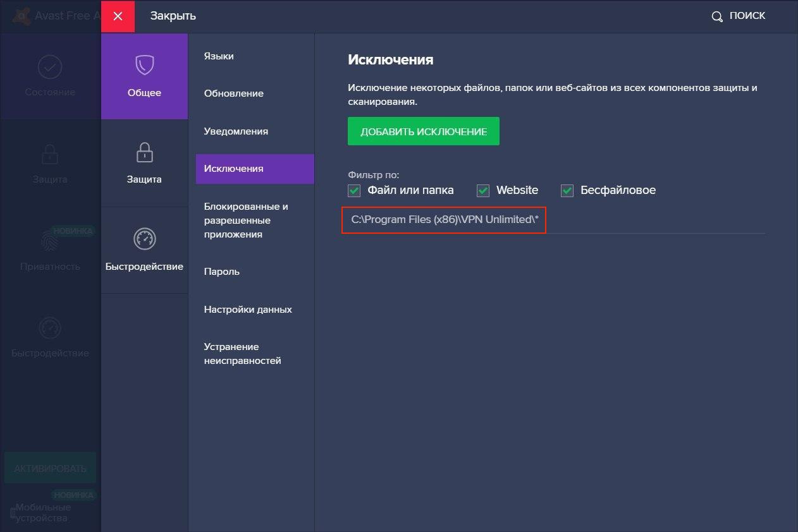
Task: Click the red X close icon
Action: click(118, 16)
